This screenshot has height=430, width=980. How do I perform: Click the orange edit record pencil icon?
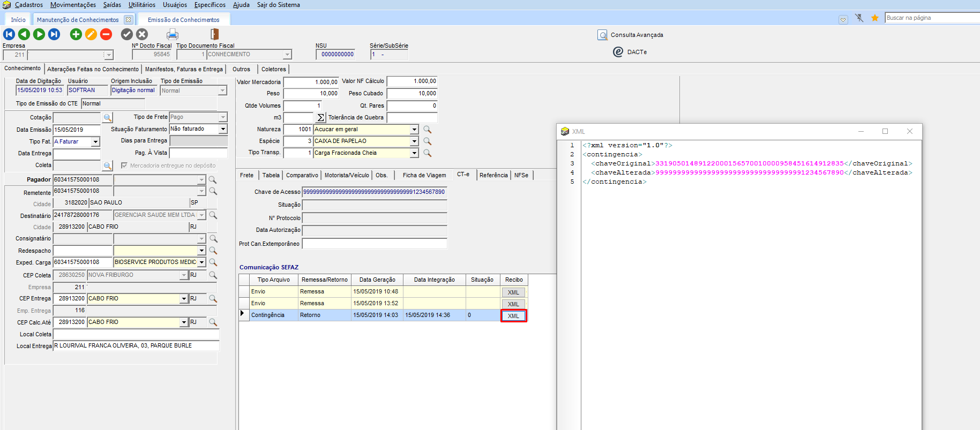91,34
